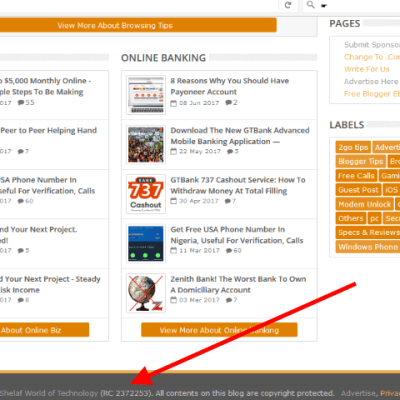
Task: Click the LABELS sidebar heading
Action: (347, 125)
